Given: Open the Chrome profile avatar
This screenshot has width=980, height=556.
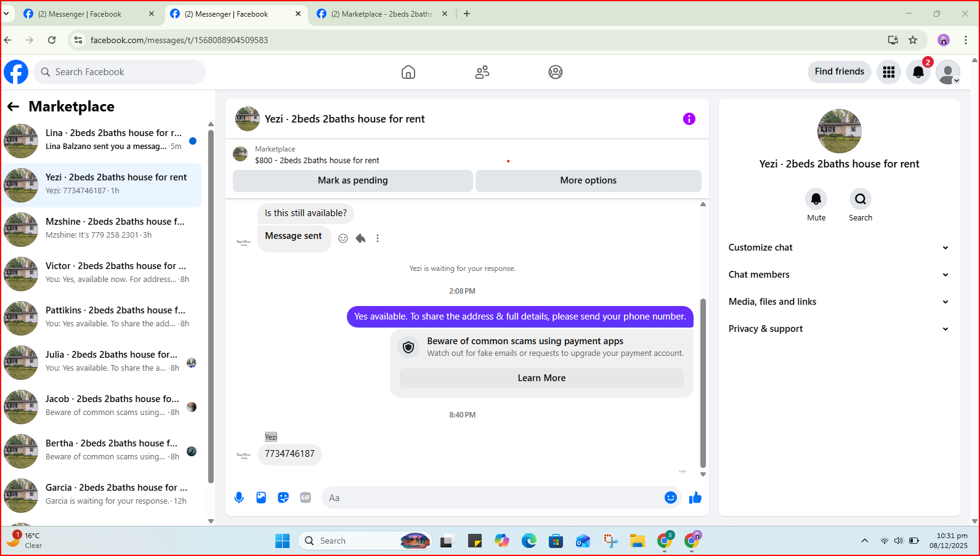Looking at the screenshot, I should (x=944, y=40).
